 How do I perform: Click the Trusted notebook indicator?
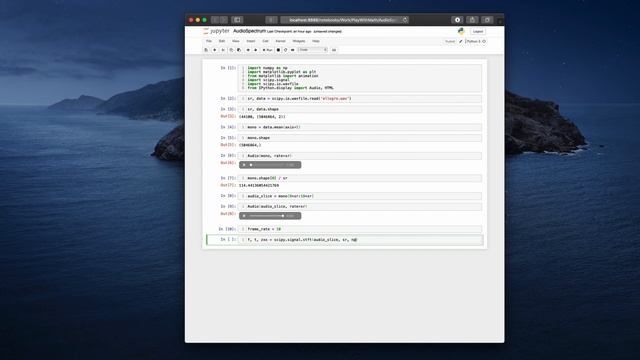pos(450,42)
